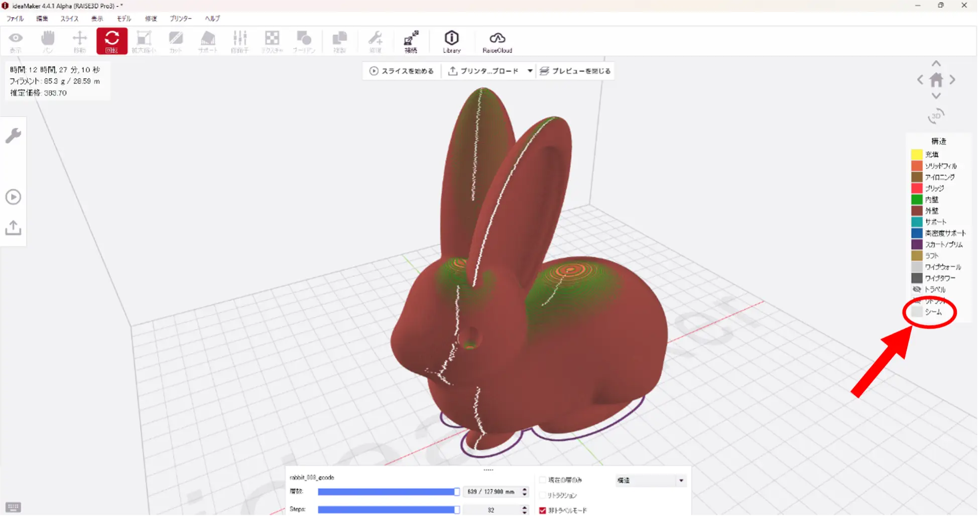Enable the 現在の層のみ checkbox
This screenshot has height=518, width=980.
pos(543,480)
